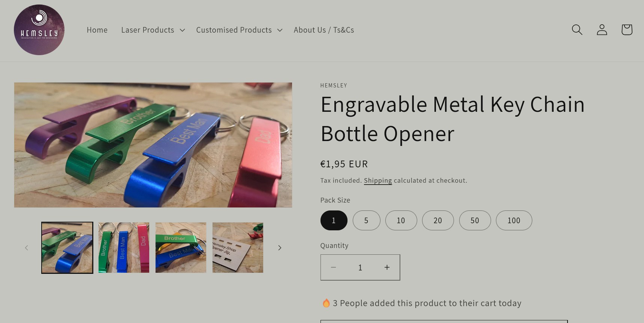Slide gallery right with next arrow
The width and height of the screenshot is (644, 323).
coord(279,248)
